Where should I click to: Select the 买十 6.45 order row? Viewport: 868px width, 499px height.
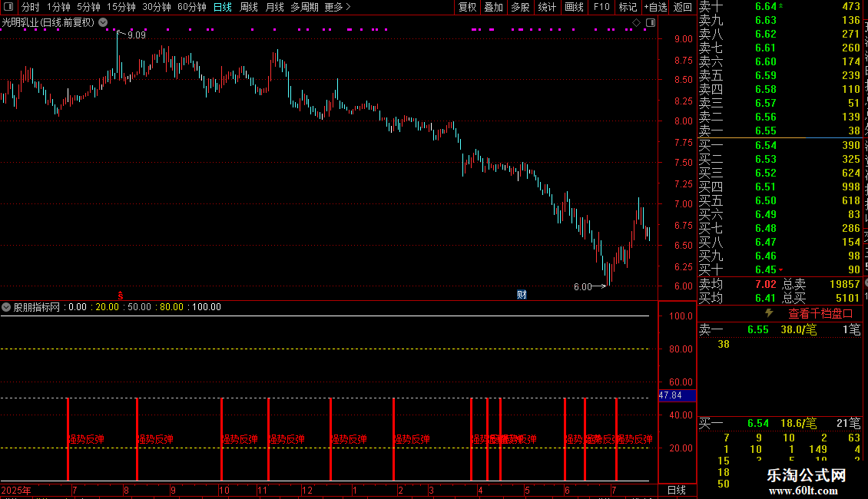(x=780, y=269)
